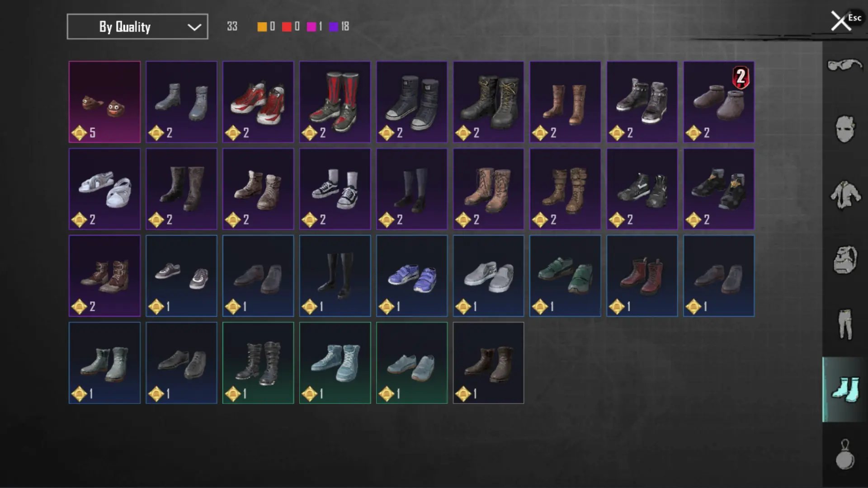Screen dimensions: 868x488
Task: Click the purple quality filter swatch
Action: click(334, 27)
